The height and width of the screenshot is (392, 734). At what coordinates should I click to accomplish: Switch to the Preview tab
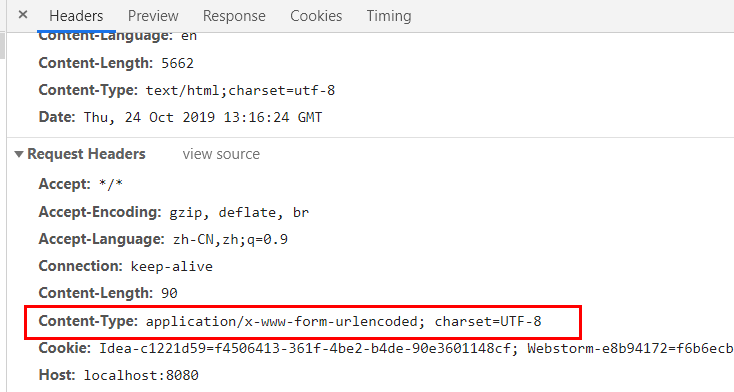click(x=153, y=16)
